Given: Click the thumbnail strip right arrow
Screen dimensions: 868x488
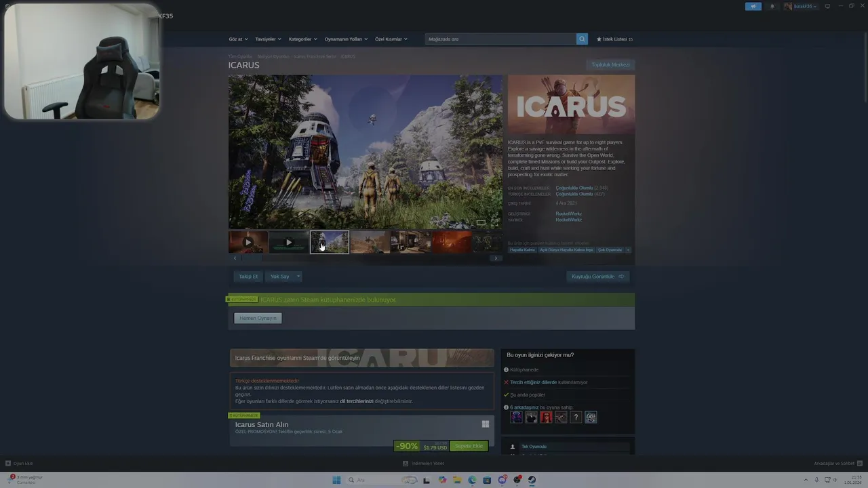Looking at the screenshot, I should point(496,258).
